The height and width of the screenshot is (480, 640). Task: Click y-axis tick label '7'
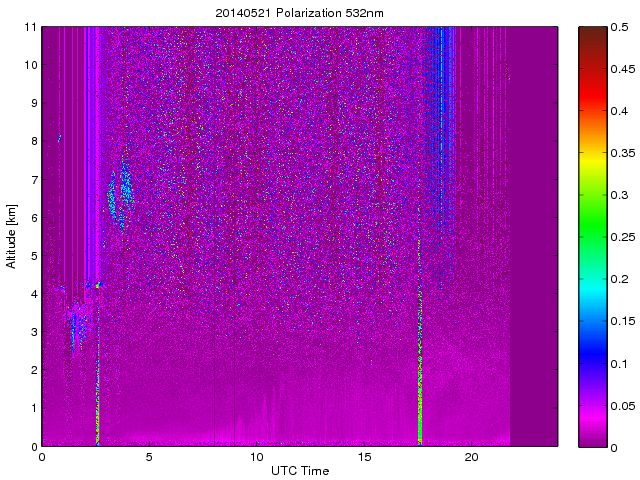(x=33, y=180)
